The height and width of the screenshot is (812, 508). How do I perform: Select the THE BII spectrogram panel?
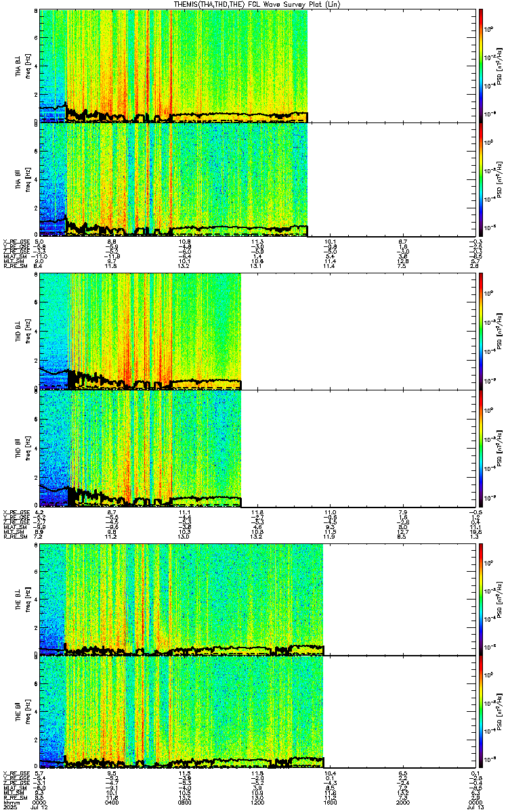257,713
